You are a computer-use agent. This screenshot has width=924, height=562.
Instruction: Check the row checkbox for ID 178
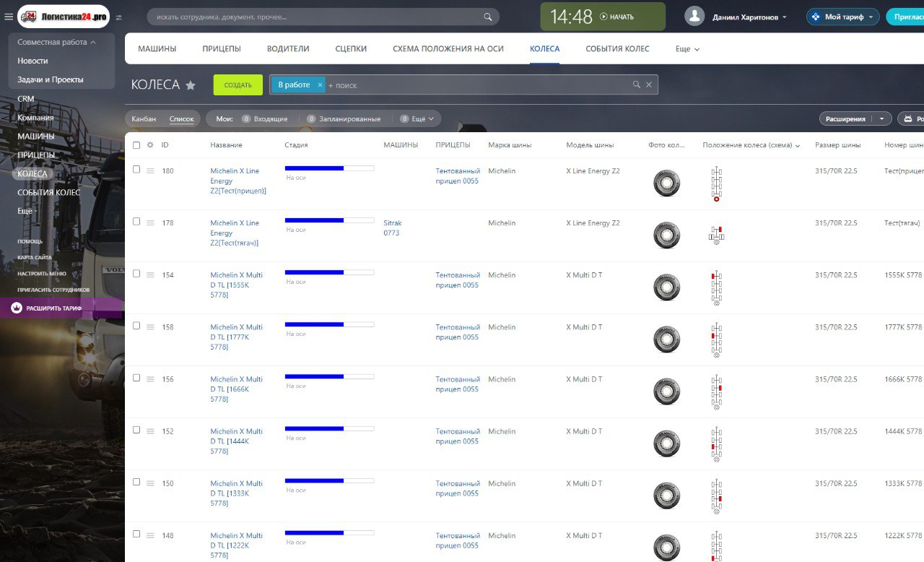pyautogui.click(x=136, y=222)
